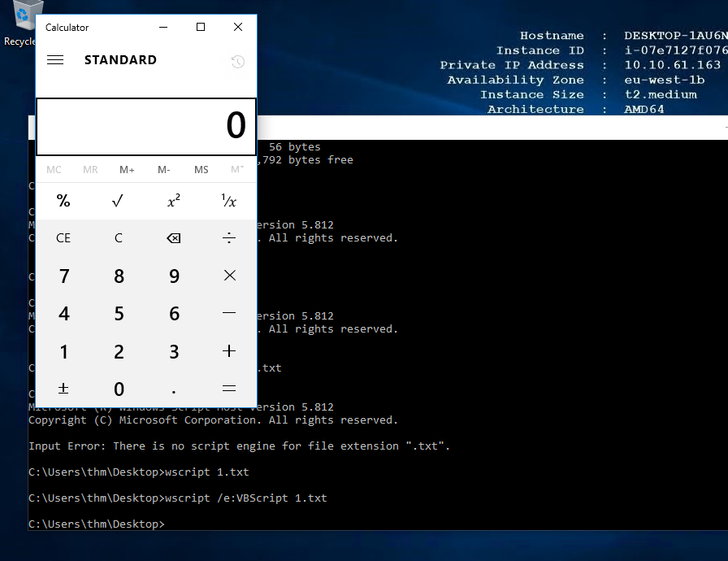The height and width of the screenshot is (561, 728).
Task: Open the calculator hamburger navigation menu
Action: point(55,60)
